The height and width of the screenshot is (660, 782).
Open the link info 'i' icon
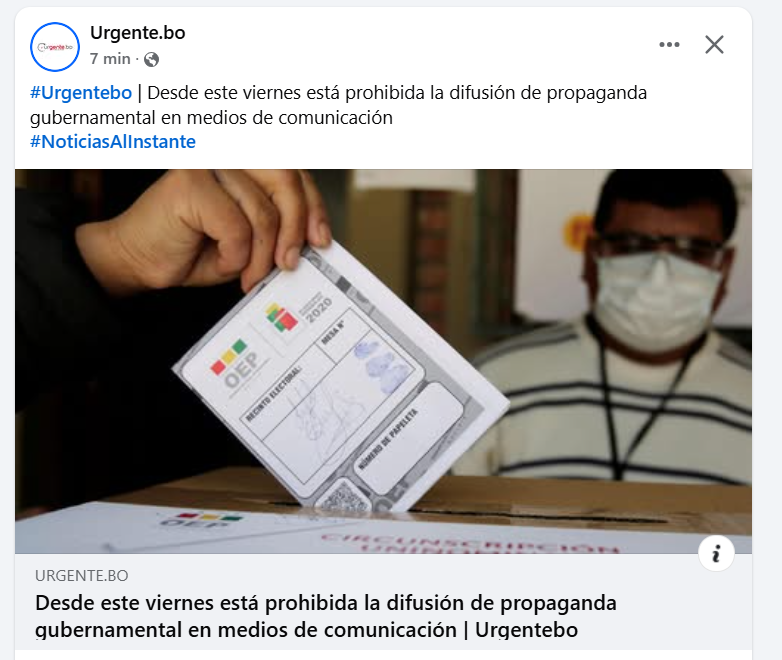716,553
